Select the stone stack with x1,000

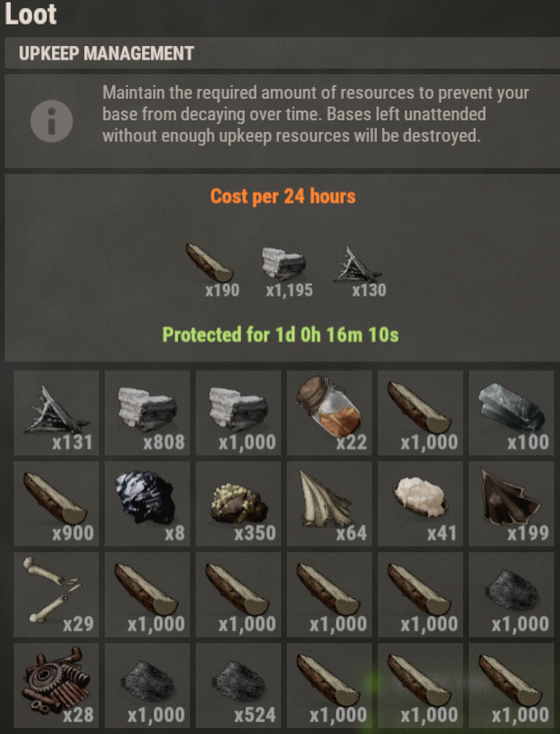(238, 412)
